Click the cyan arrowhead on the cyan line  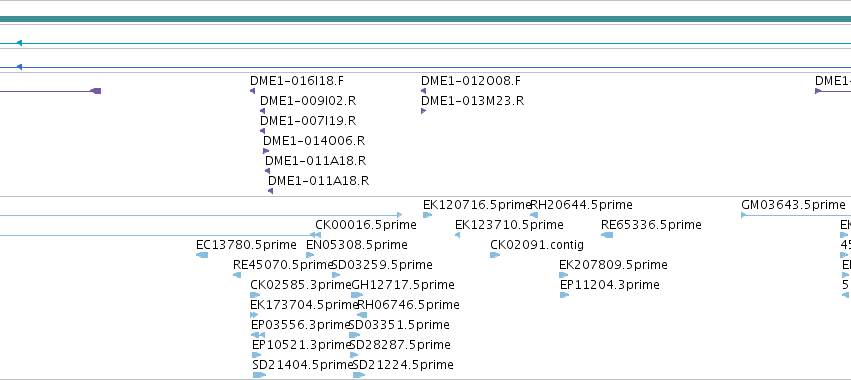(19, 43)
